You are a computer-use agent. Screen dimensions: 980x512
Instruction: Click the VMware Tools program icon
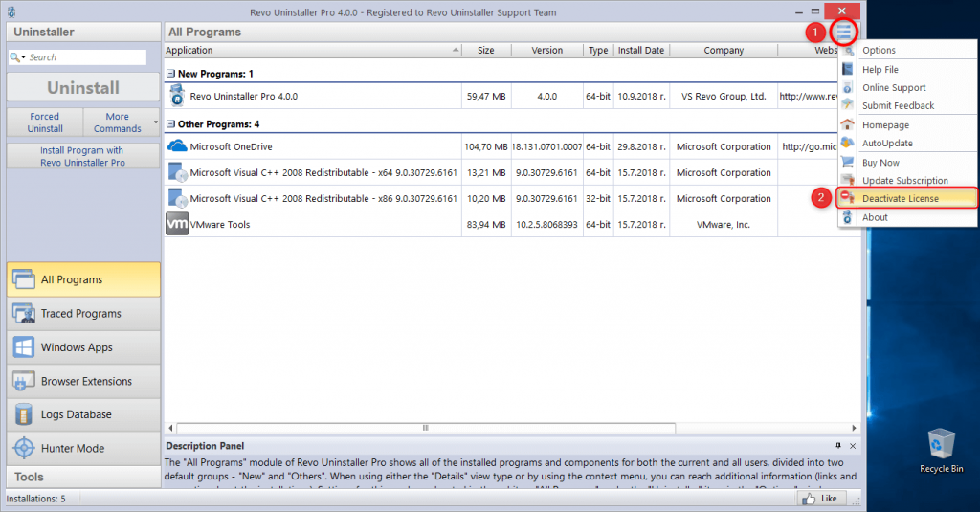click(177, 224)
